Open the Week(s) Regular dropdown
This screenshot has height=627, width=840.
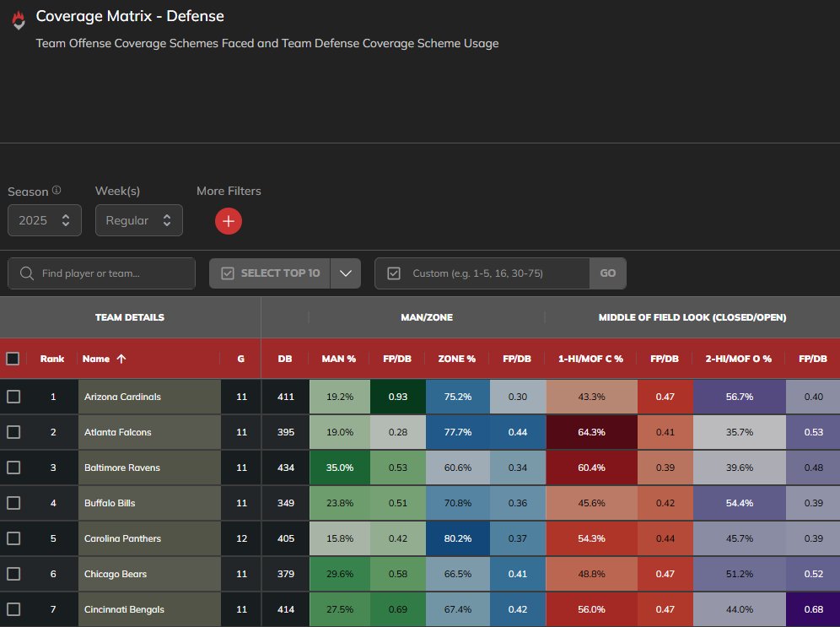(x=139, y=220)
